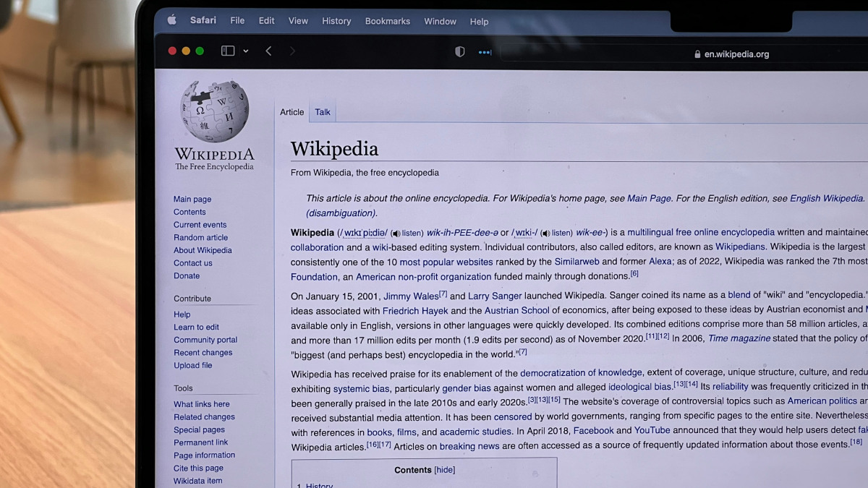Open the Recent changes link

click(203, 353)
